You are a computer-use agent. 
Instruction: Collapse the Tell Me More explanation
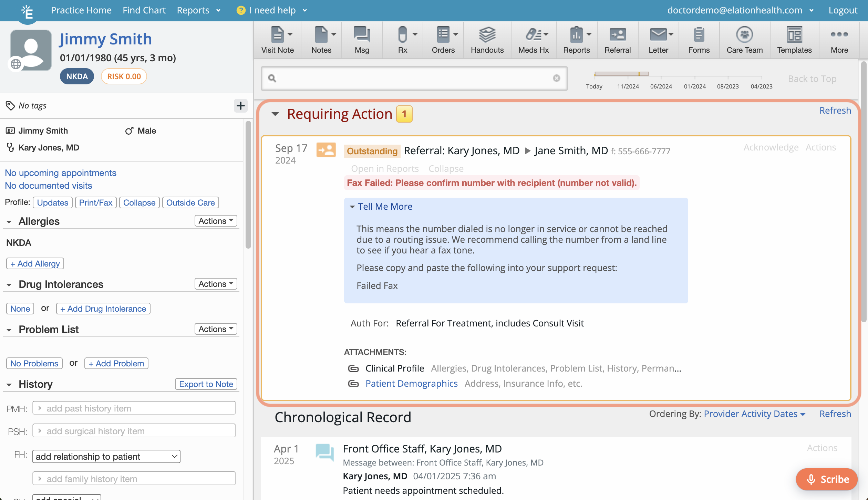(x=353, y=207)
